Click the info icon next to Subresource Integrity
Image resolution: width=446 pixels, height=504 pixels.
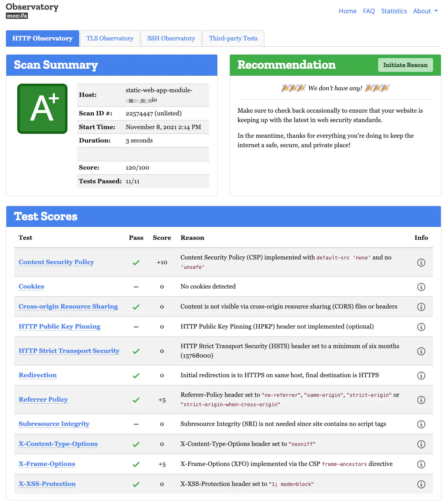(421, 424)
